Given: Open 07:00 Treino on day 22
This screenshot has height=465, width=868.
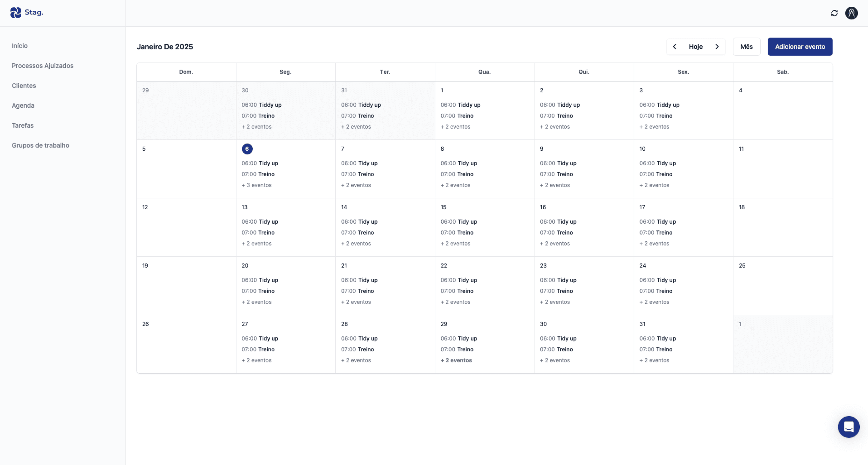Looking at the screenshot, I should (457, 291).
